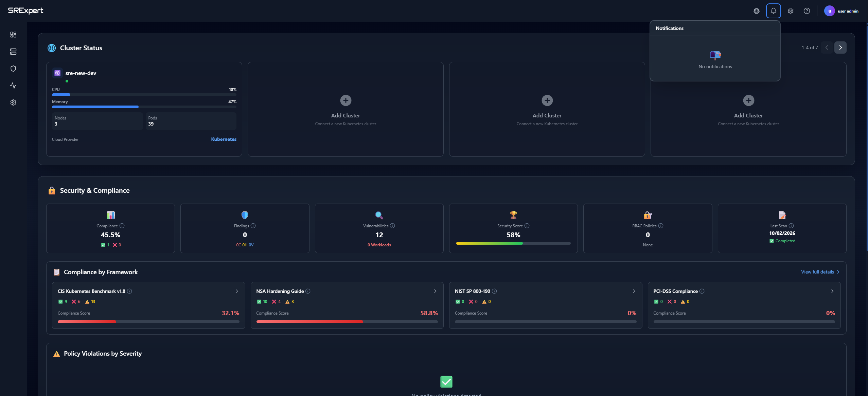Go to next page of clusters
The height and width of the screenshot is (396, 868).
[840, 48]
